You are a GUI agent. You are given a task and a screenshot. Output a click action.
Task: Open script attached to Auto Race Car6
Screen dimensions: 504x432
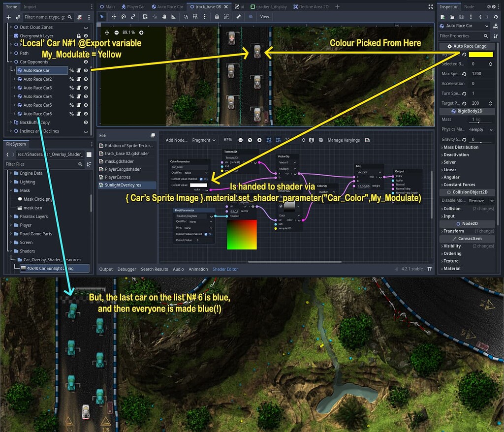pos(79,114)
